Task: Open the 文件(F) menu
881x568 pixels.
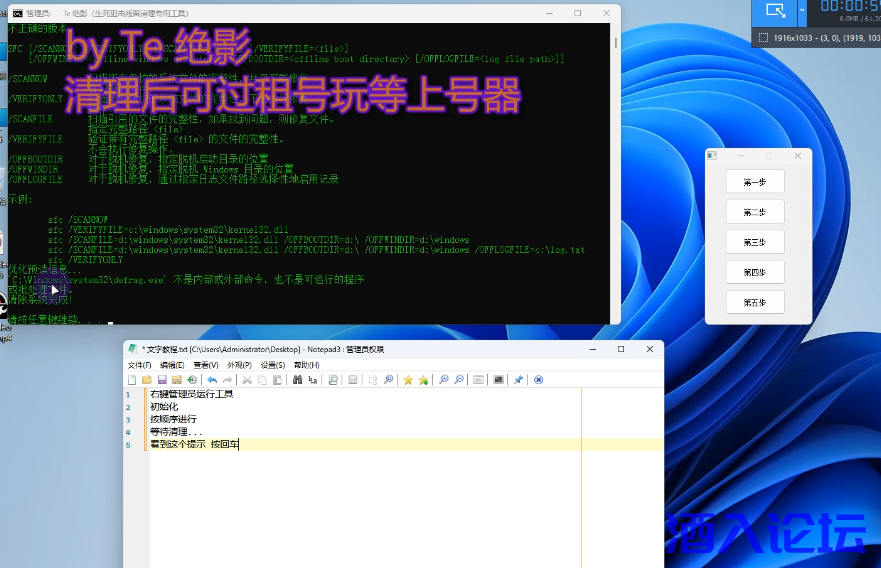Action: 139,365
